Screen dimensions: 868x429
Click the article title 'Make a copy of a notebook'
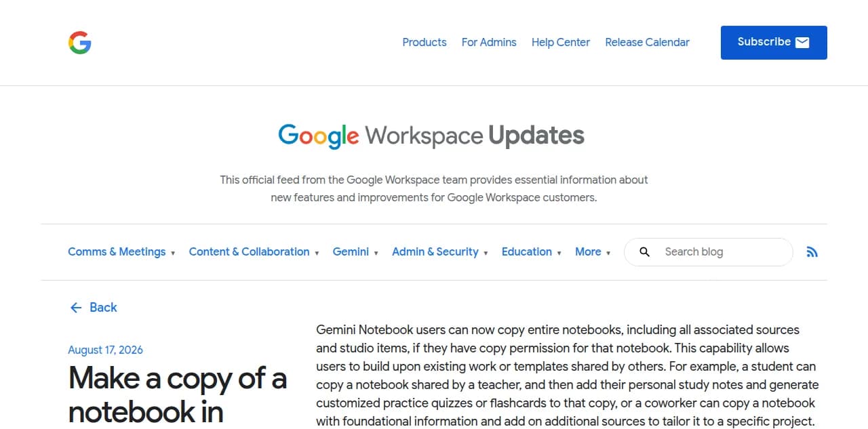click(178, 395)
